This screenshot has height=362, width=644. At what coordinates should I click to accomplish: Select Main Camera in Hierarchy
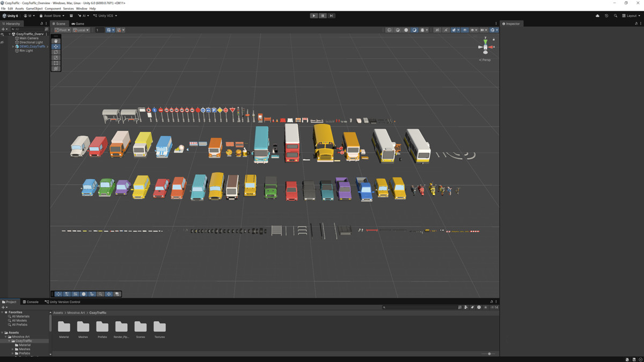pos(29,38)
